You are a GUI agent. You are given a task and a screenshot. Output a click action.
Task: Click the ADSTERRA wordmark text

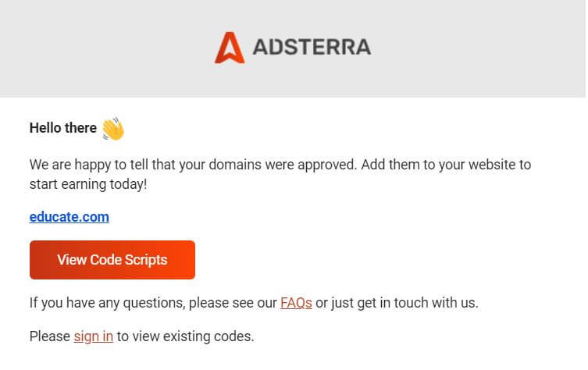point(311,48)
